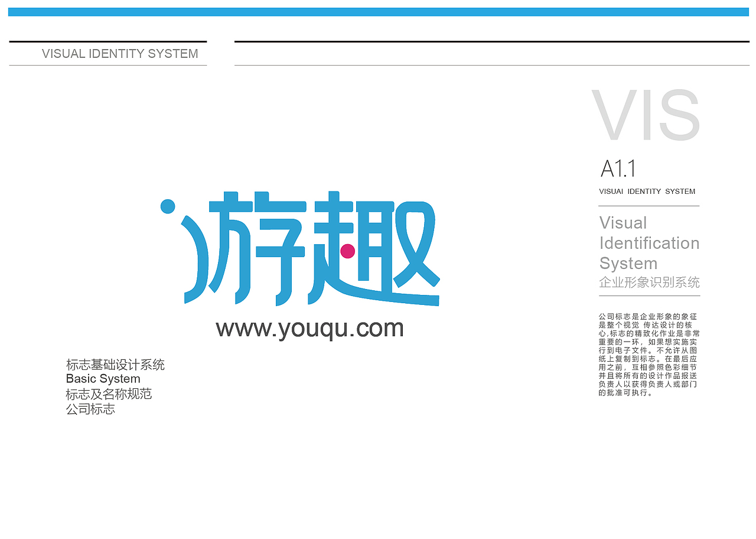Click the www.youqu.com URL under the logo
The image size is (756, 539).
(x=309, y=329)
